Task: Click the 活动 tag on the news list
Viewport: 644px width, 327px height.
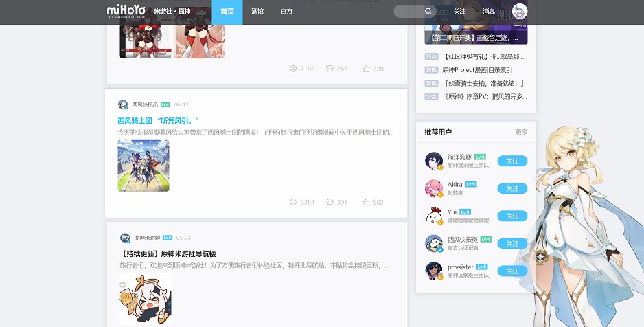Action: click(x=431, y=57)
